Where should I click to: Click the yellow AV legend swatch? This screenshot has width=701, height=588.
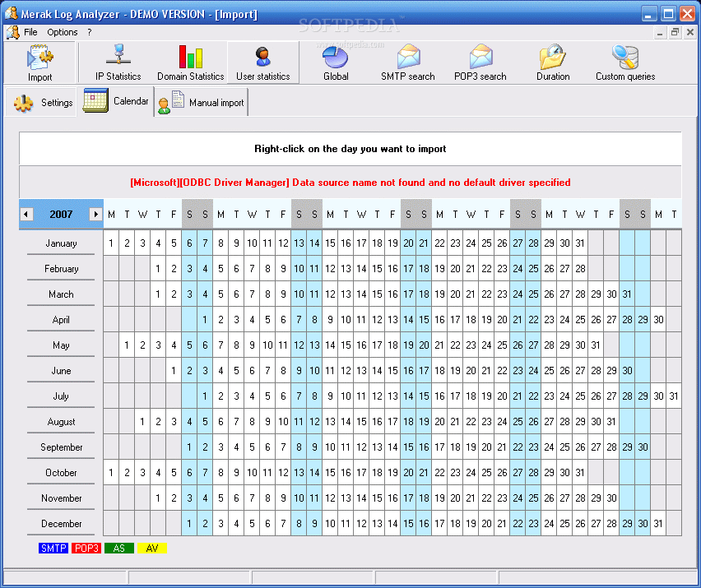pos(152,549)
